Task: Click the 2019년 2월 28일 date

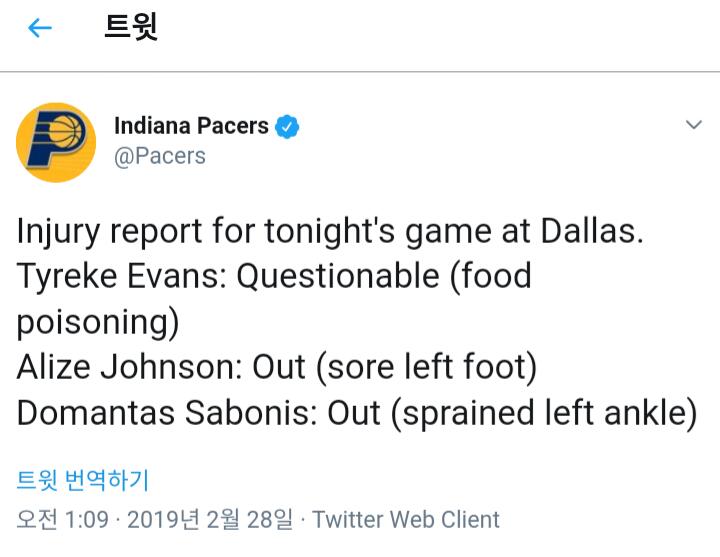Action: pyautogui.click(x=210, y=520)
